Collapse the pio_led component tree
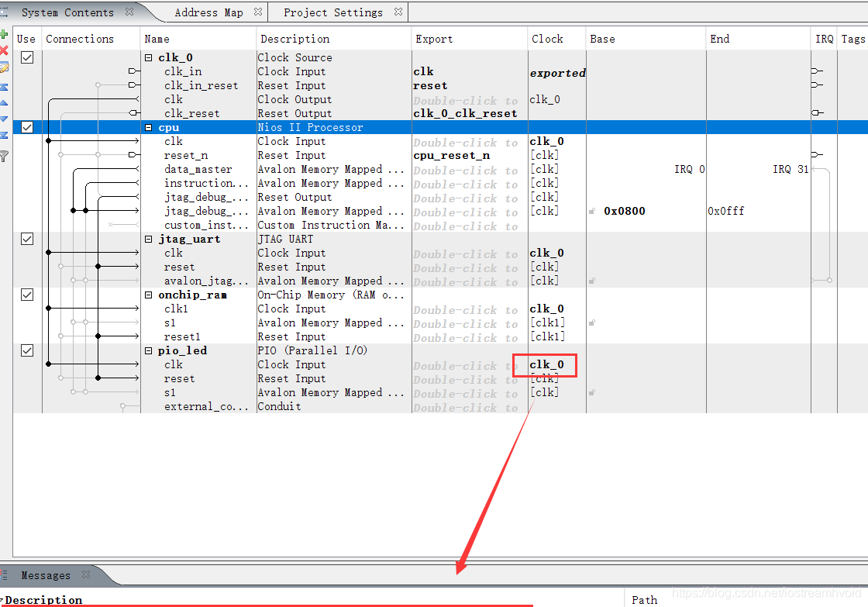 (x=148, y=350)
